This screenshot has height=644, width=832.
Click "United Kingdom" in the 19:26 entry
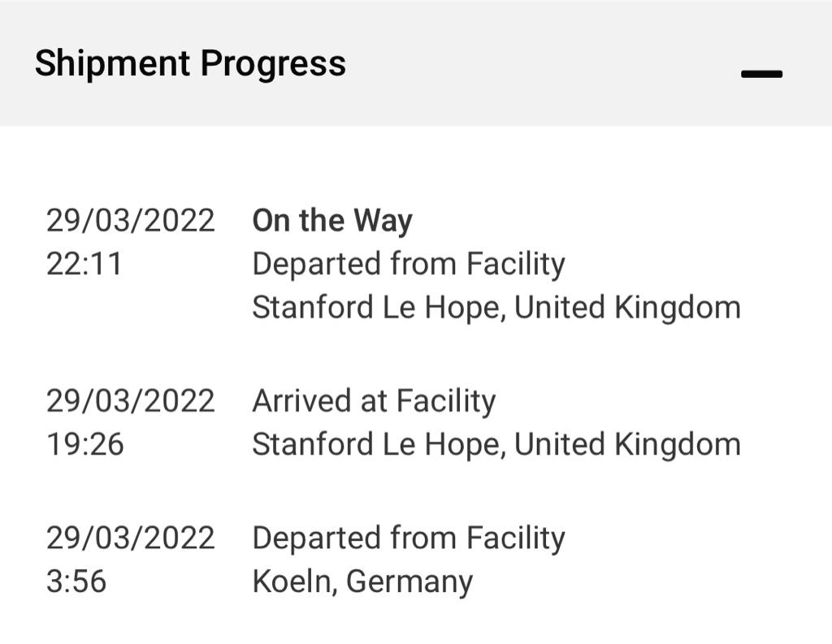pyautogui.click(x=628, y=444)
